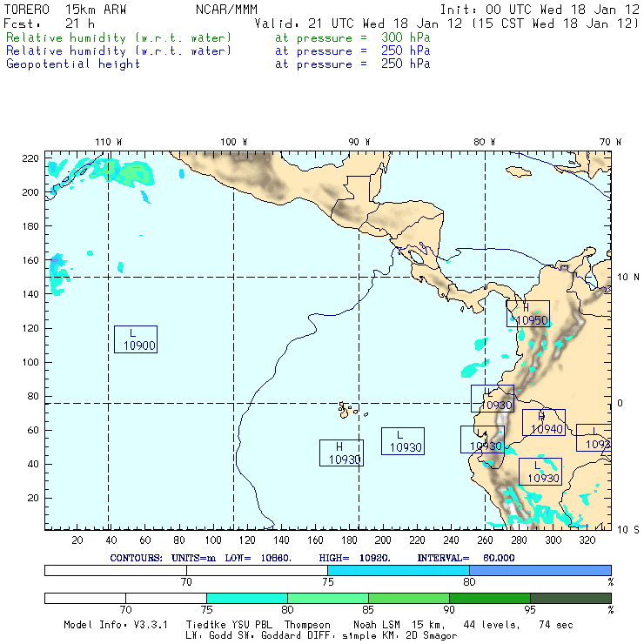
Task: Select the '80 W' longitude label
Action: click(484, 142)
